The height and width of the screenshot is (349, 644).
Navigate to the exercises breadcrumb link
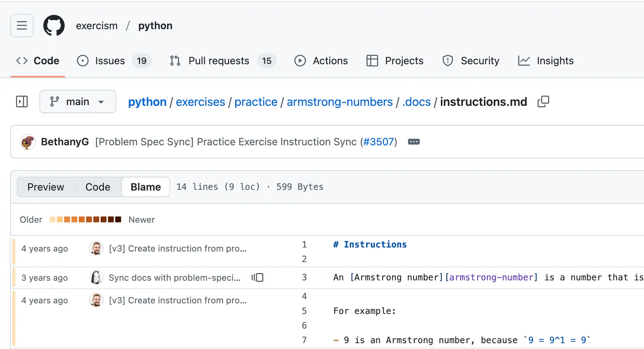coord(200,101)
